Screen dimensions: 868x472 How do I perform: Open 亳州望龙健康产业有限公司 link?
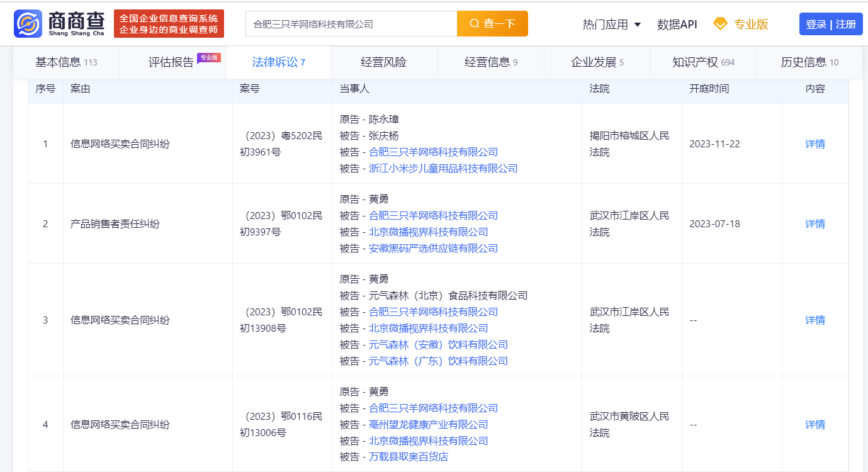point(428,424)
